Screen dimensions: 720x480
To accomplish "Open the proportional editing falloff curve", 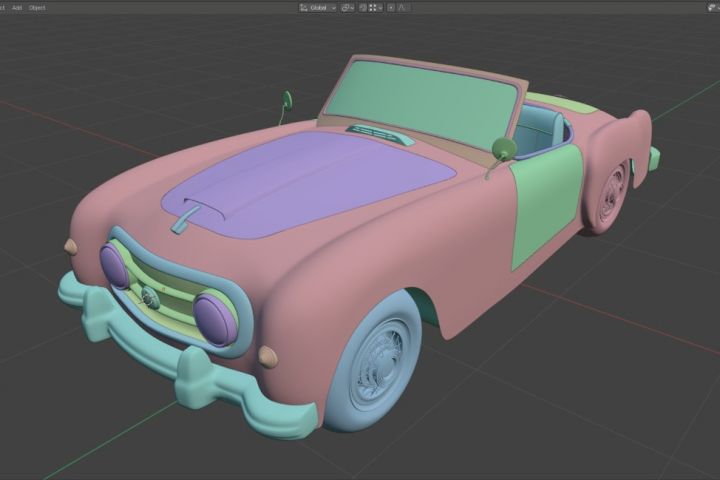I will coord(403,7).
